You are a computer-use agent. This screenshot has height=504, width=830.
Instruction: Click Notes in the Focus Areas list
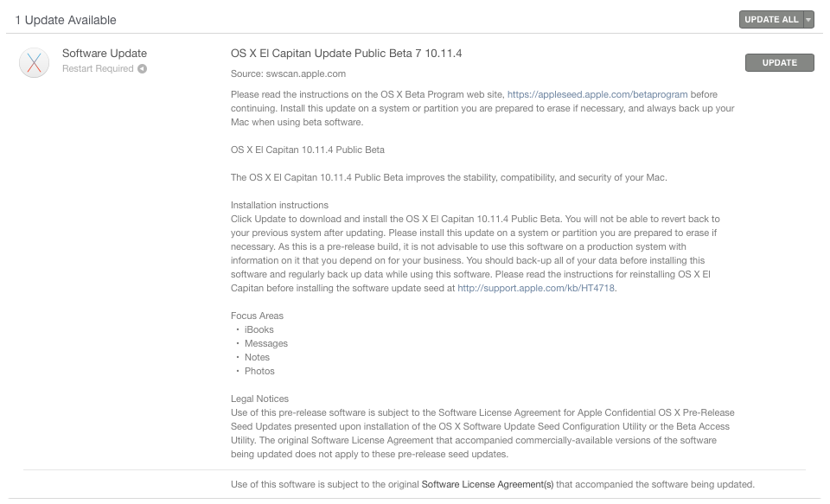[x=257, y=357]
